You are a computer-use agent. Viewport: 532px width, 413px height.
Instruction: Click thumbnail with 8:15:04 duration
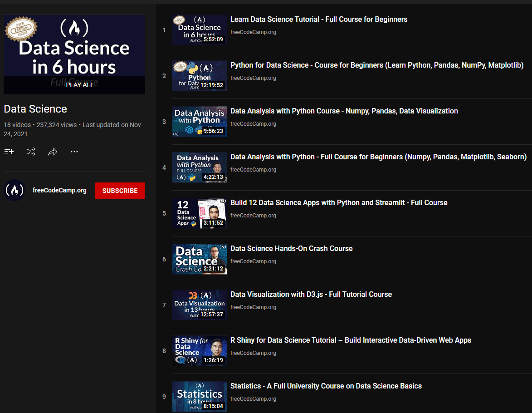[200, 397]
